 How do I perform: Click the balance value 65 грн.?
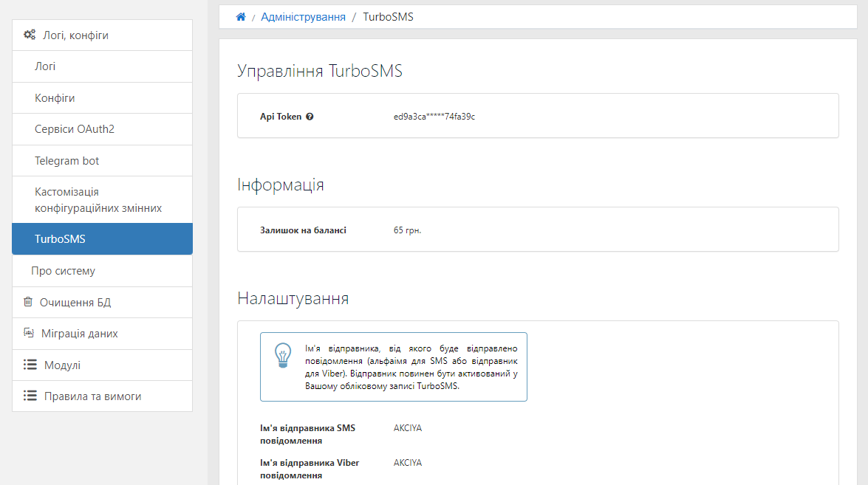pyautogui.click(x=408, y=230)
